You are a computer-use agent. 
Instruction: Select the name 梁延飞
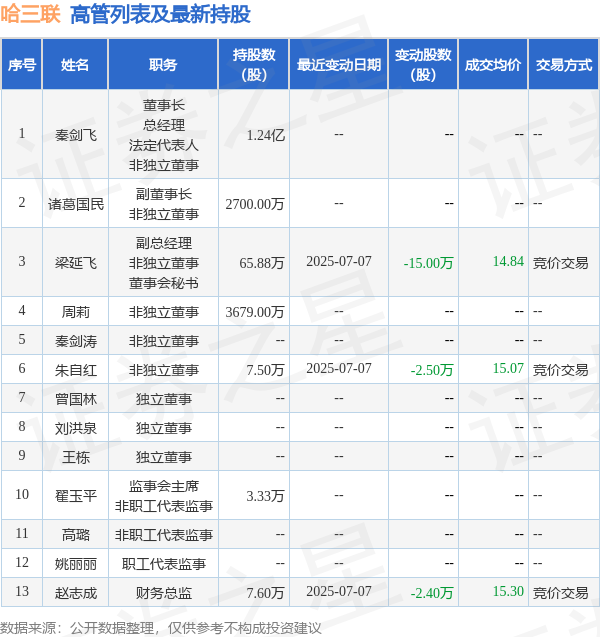click(x=76, y=263)
